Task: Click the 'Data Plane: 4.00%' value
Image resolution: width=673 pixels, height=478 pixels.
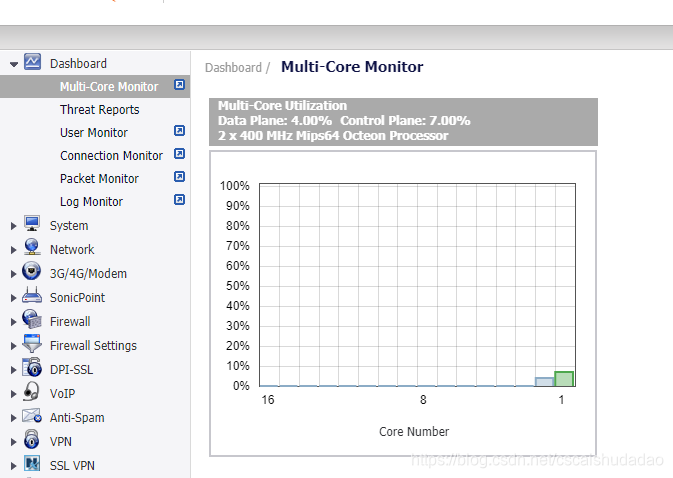Action: pos(275,121)
